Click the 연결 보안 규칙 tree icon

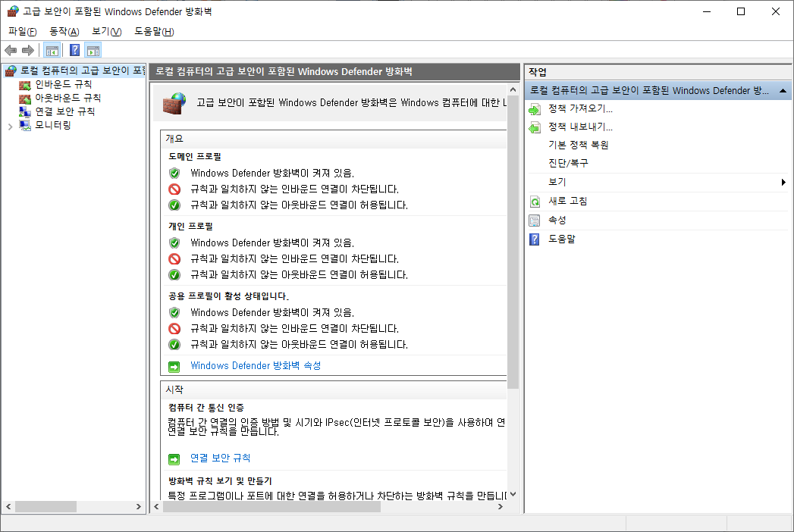click(x=25, y=112)
